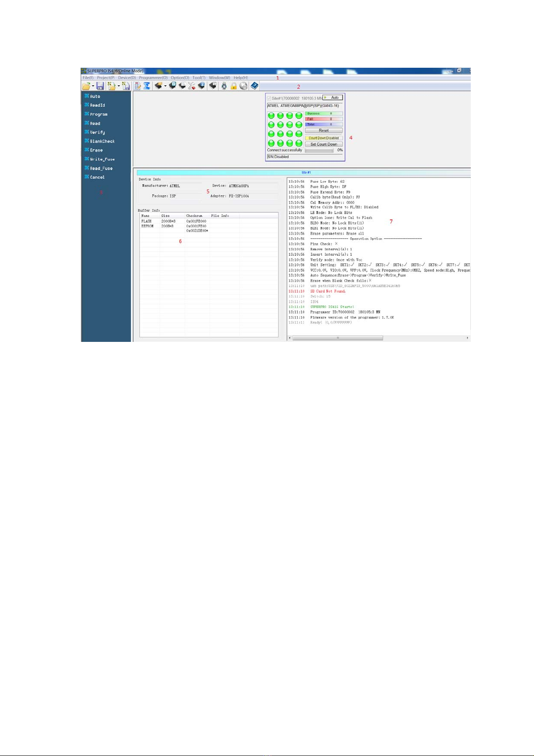The width and height of the screenshot is (534, 756).
Task: Click the yellow padlock toolbar icon
Action: [x=234, y=86]
